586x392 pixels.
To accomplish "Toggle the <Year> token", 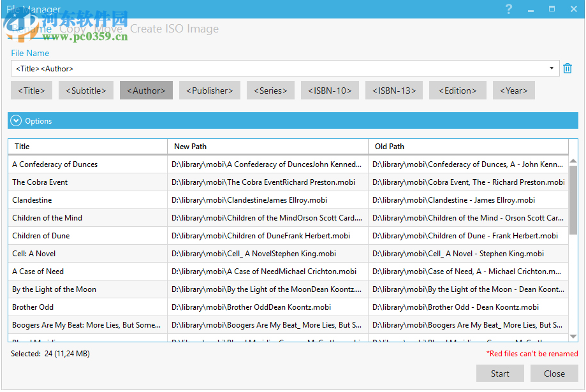I will click(513, 90).
